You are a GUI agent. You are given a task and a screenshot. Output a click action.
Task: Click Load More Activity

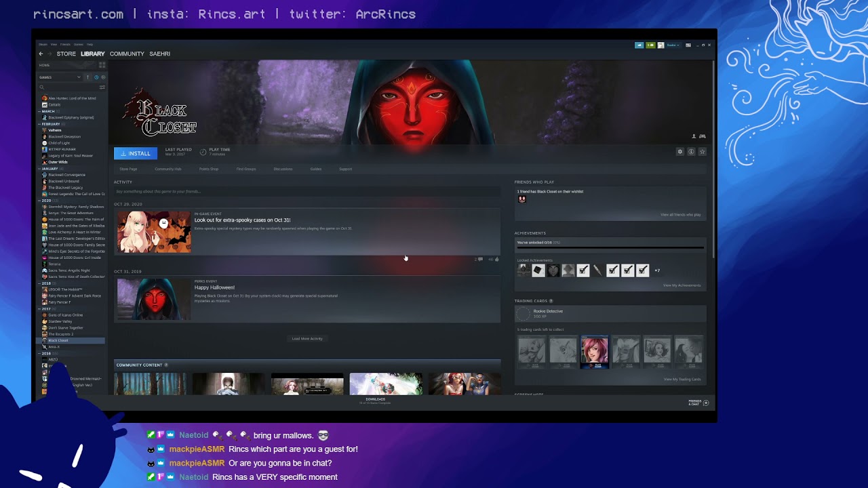point(307,338)
